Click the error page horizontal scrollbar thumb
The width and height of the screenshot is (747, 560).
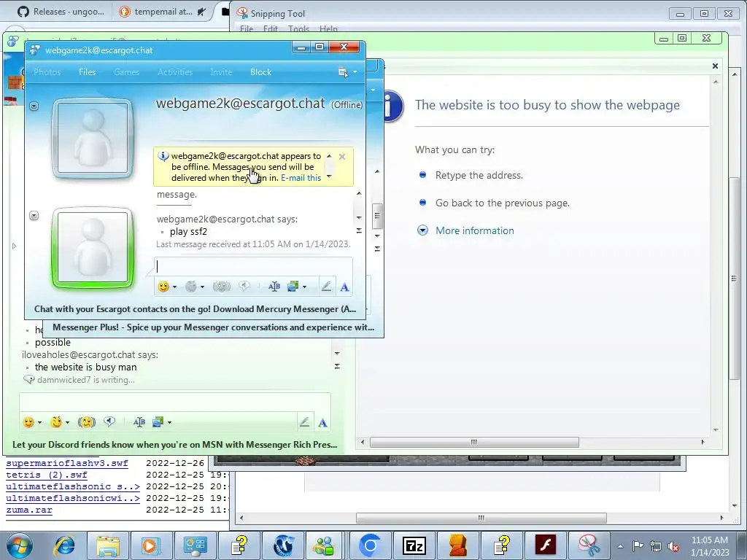click(x=474, y=443)
